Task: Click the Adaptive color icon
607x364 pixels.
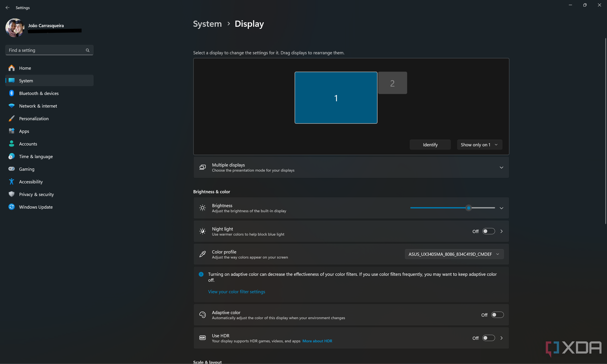Action: [203, 315]
